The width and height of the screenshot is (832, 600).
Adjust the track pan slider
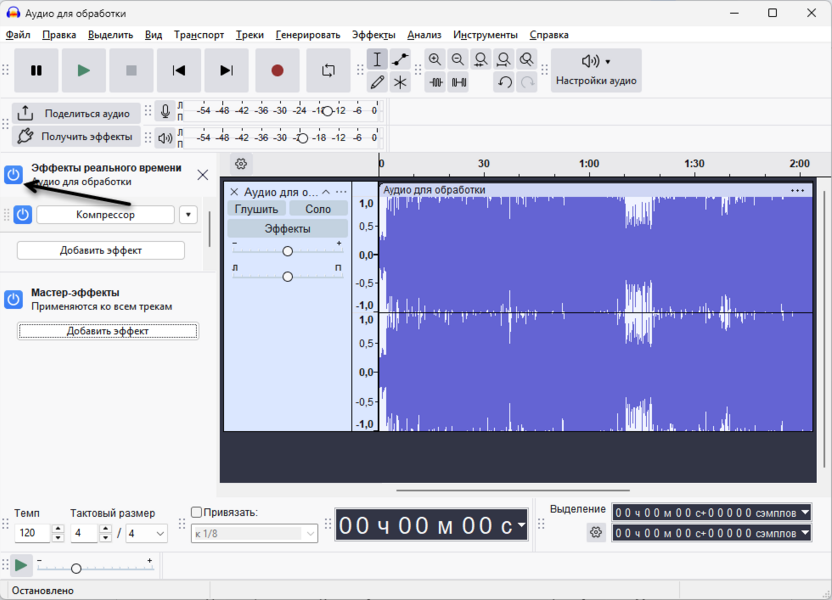pos(288,276)
